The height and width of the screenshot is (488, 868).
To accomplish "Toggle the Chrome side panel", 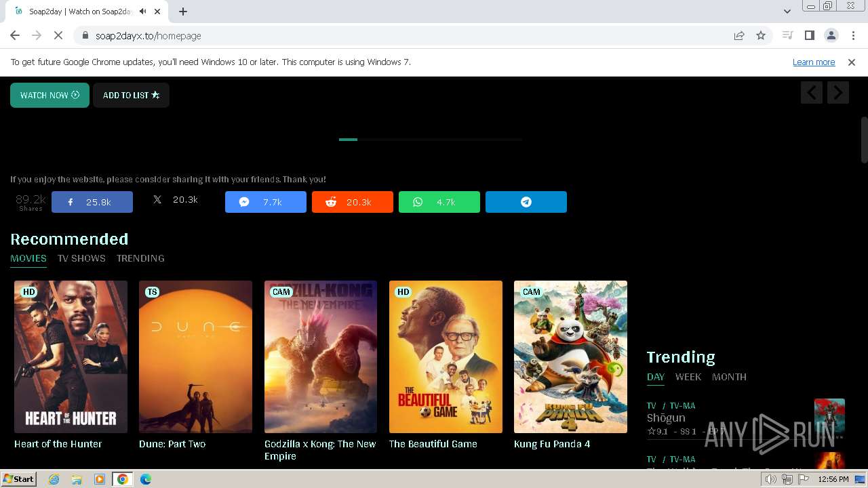I will click(809, 35).
